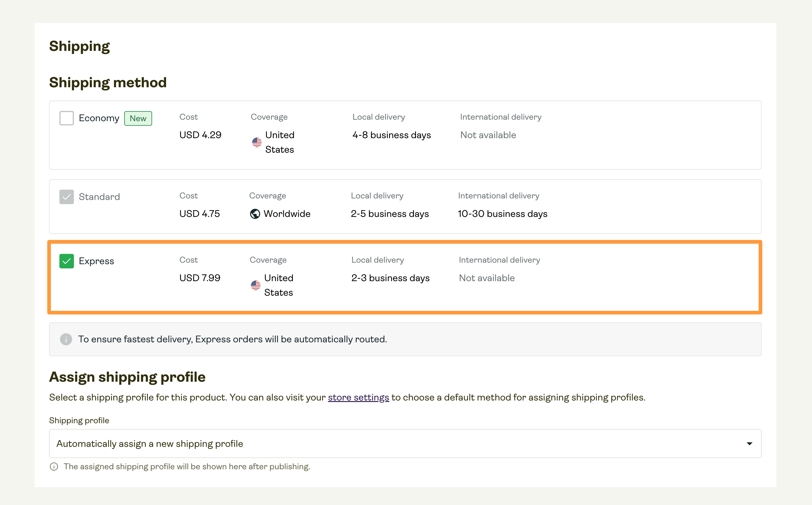Click Not available in the Express row

click(x=487, y=278)
